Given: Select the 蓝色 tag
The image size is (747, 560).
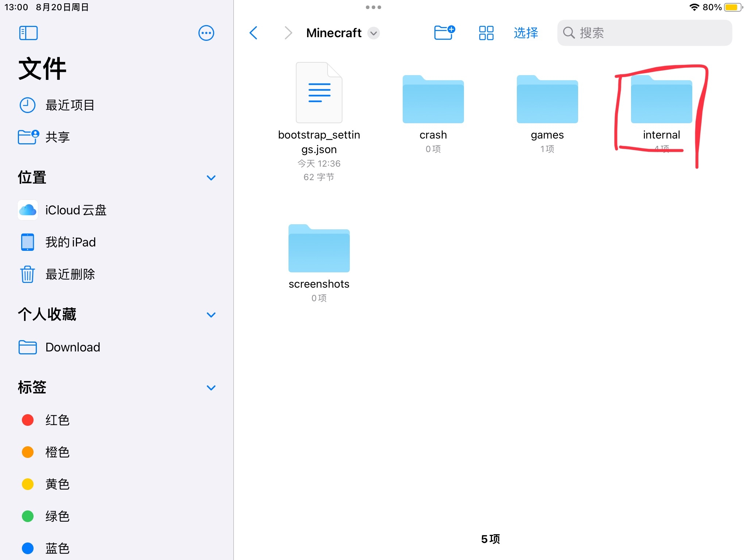Looking at the screenshot, I should (117, 548).
